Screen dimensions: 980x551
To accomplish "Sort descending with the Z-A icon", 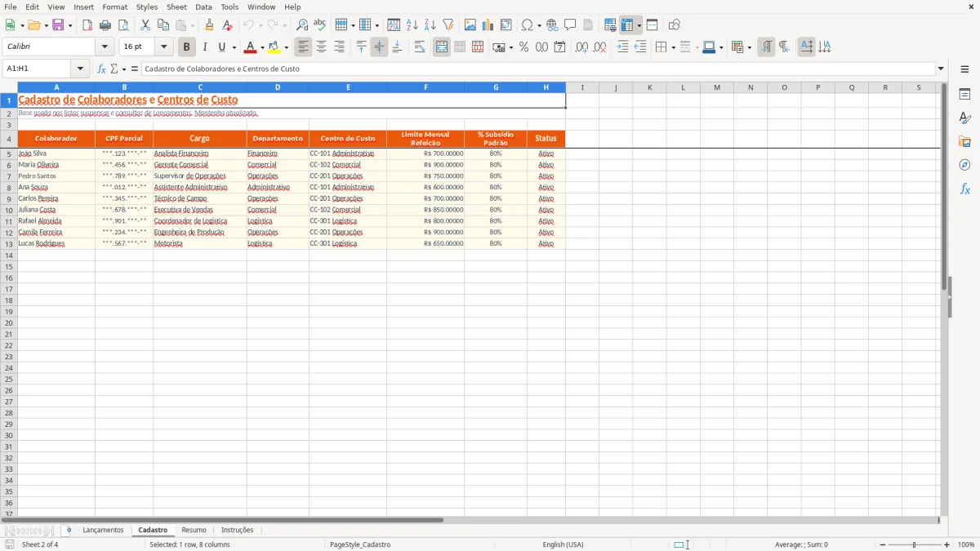I will click(430, 25).
